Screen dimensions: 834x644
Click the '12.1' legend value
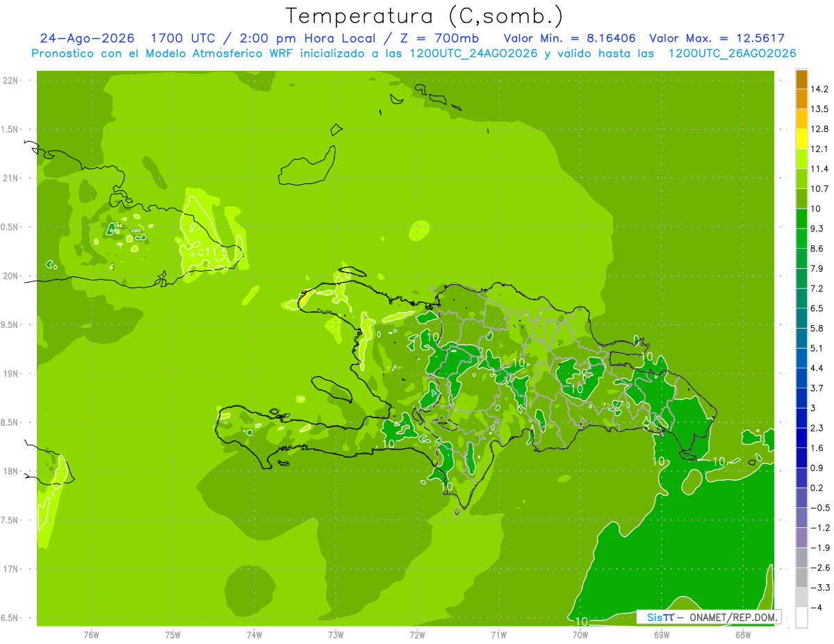point(819,149)
